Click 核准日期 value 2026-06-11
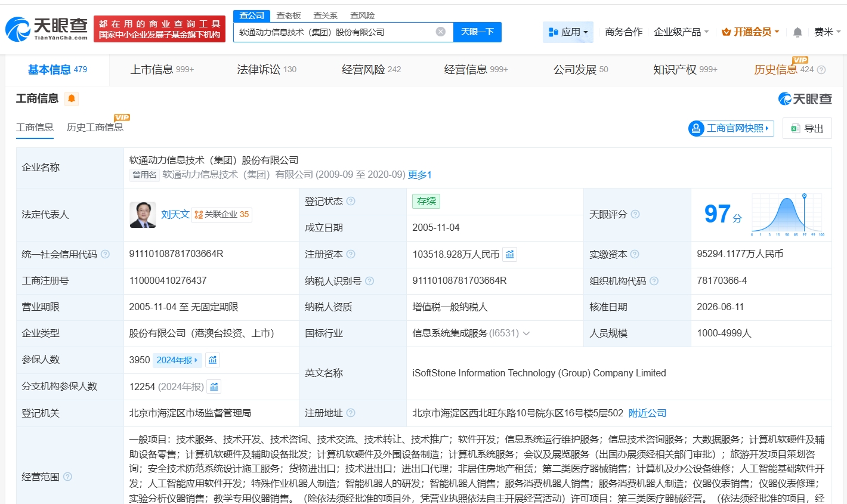Image resolution: width=847 pixels, height=504 pixels. click(x=721, y=307)
